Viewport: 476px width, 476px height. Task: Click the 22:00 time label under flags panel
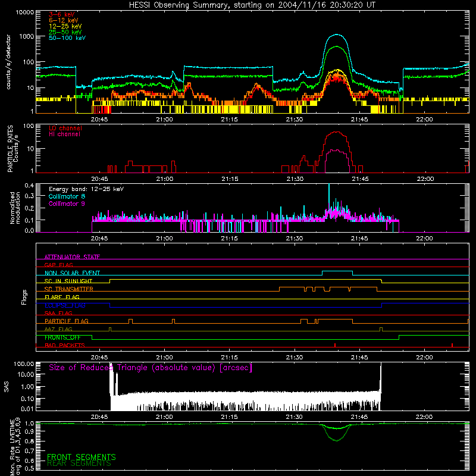coord(424,358)
